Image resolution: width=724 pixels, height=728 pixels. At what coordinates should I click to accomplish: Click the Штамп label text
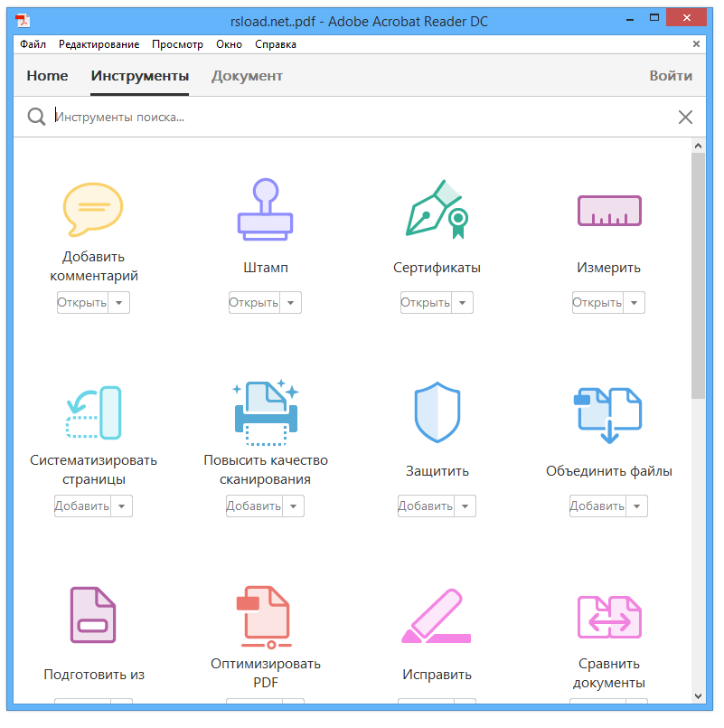(x=266, y=268)
